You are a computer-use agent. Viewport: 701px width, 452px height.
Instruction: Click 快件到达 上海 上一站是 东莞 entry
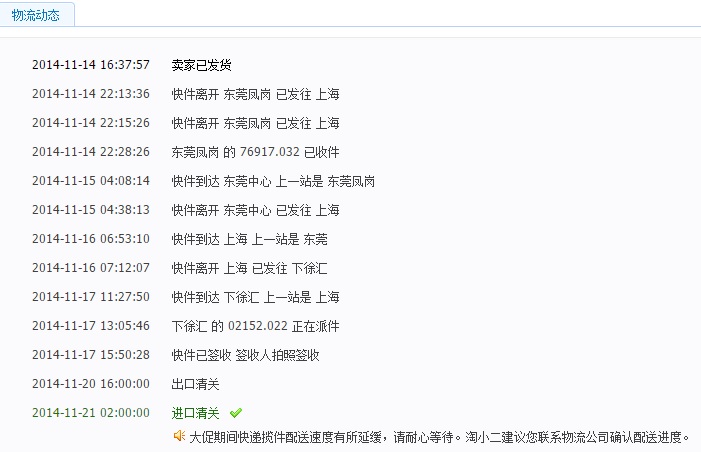[249, 240]
